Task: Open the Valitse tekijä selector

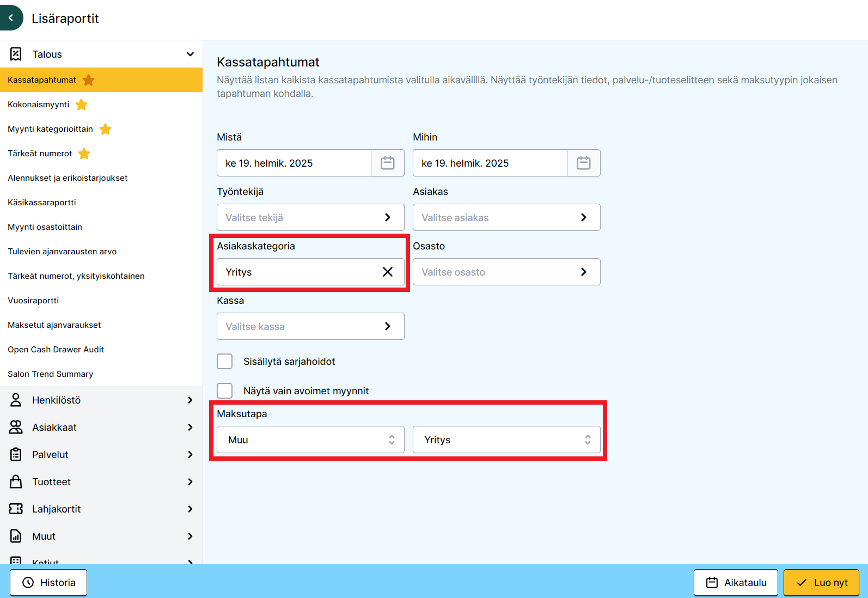Action: (310, 217)
